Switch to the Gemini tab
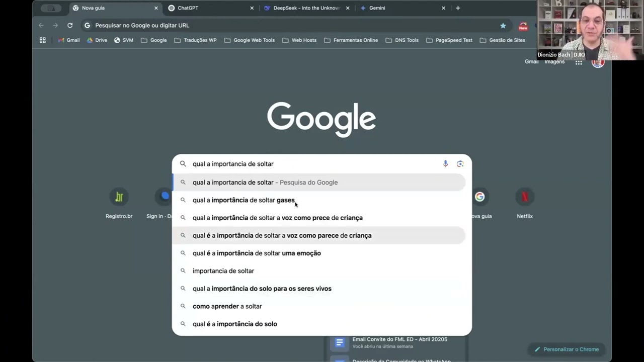This screenshot has height=362, width=644. coord(400,8)
